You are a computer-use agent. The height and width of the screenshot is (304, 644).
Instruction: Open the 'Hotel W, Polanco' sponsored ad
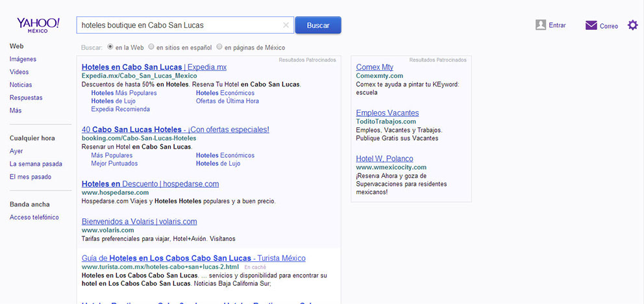tap(384, 158)
